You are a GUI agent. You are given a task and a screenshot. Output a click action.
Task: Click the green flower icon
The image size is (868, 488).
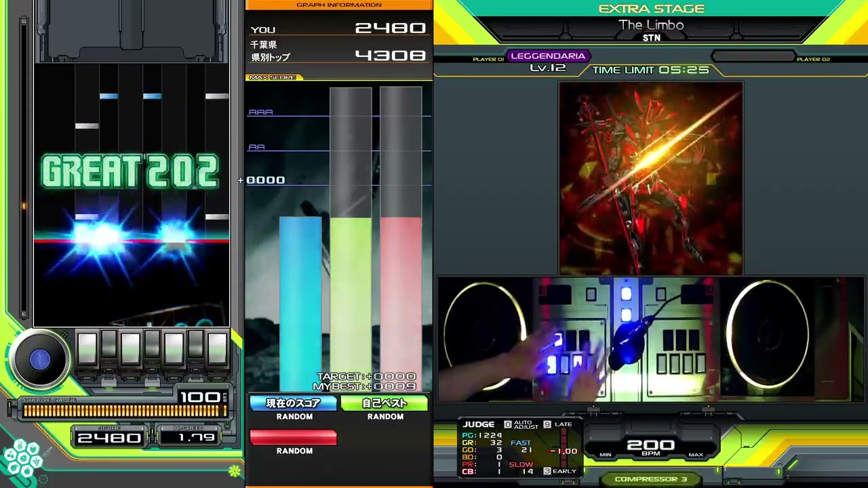tap(235, 470)
